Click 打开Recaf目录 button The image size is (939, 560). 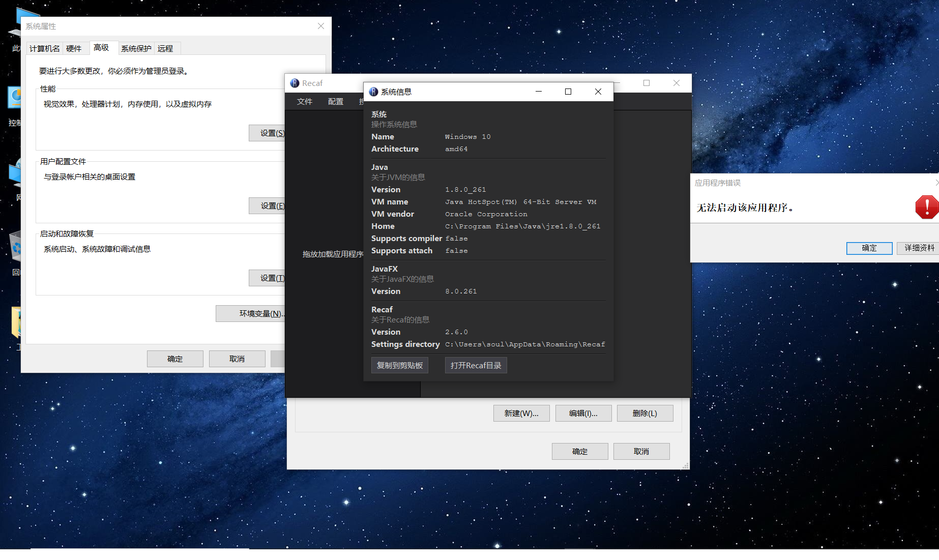click(x=476, y=365)
